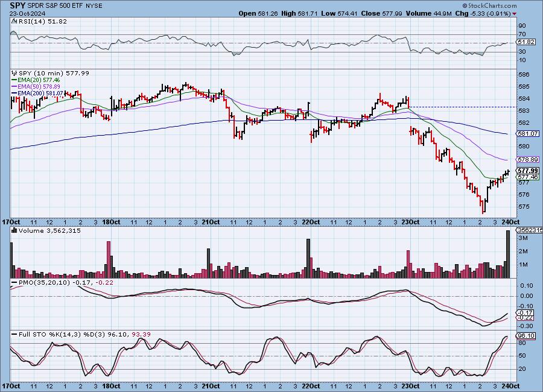This screenshot has height=392, width=543.
Task: Click the Close 577.99 header value
Action: coord(382,13)
